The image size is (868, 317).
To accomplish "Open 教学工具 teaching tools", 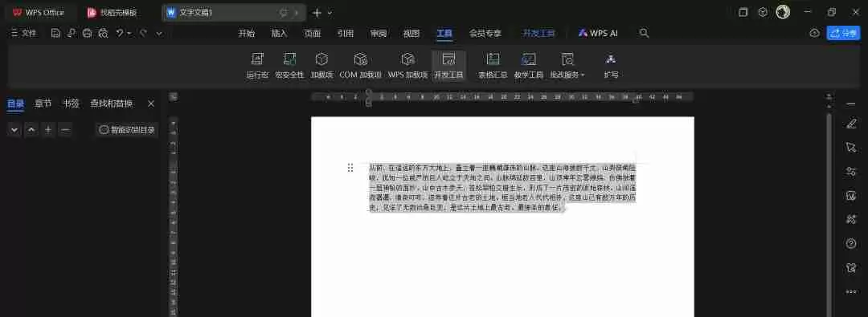I will coord(529,66).
